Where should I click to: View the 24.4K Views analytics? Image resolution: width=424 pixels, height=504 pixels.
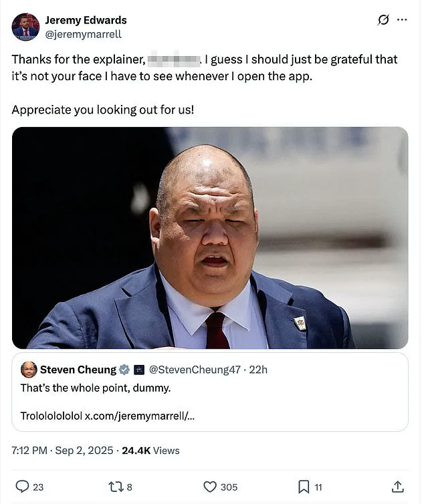[x=150, y=451]
